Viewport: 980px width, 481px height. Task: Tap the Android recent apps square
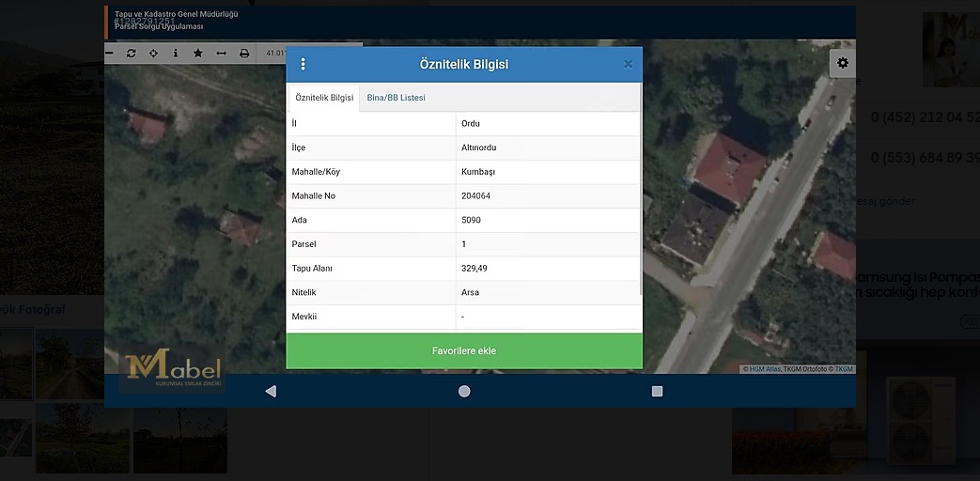(x=657, y=392)
